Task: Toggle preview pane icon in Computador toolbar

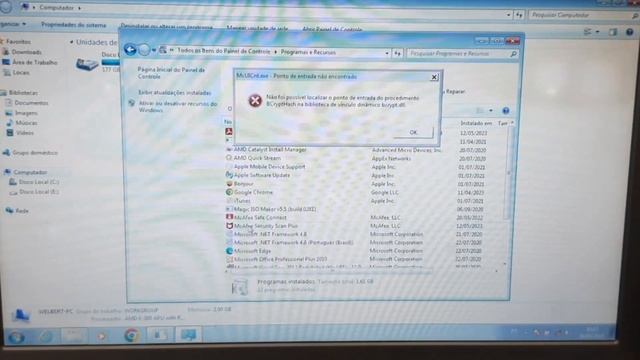Action: point(613,31)
